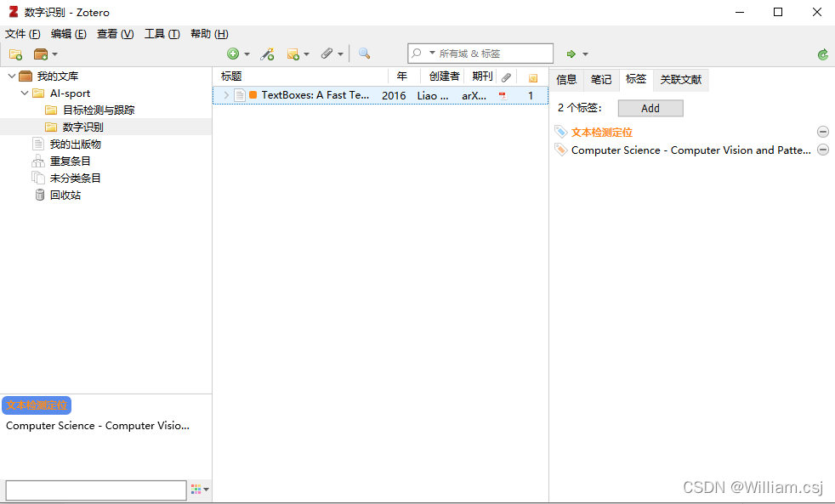The width and height of the screenshot is (835, 504).
Task: Open the 编辑 (E) menu
Action: tap(69, 34)
